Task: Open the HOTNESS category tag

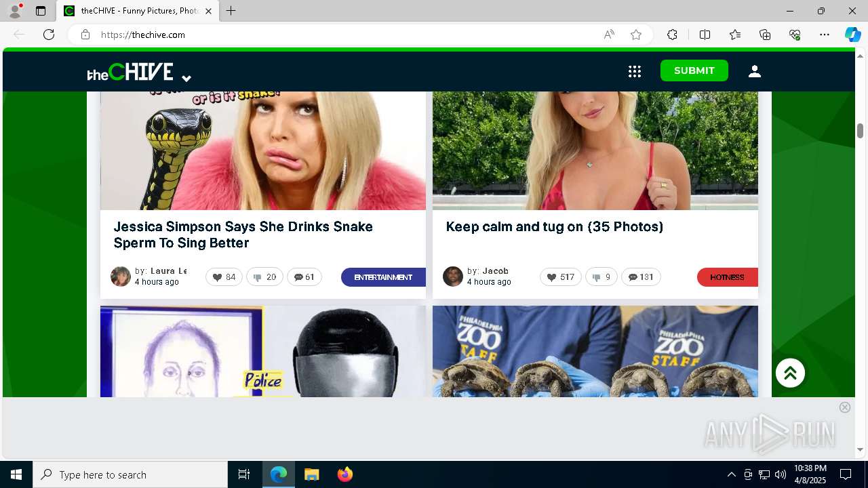Action: [x=727, y=277]
